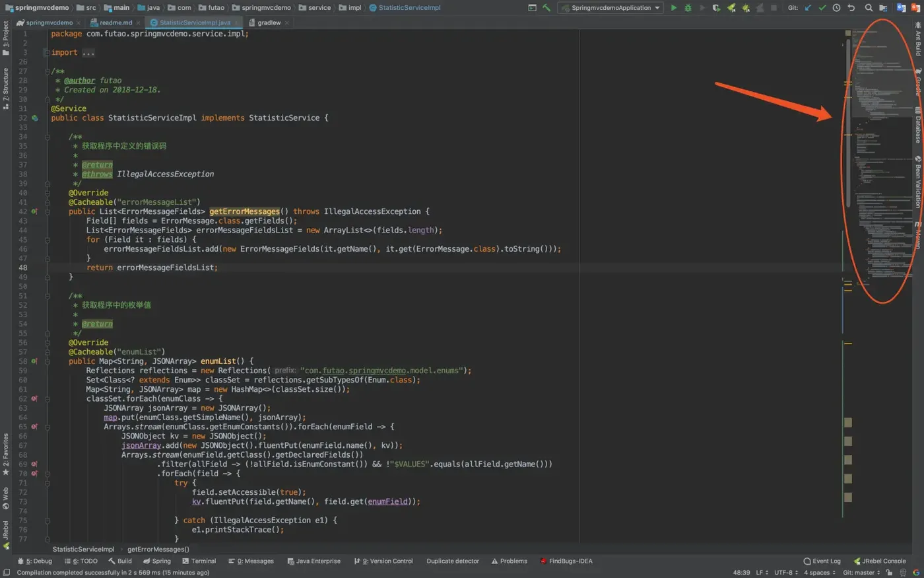Open the 6: TODO tool window tab
The height and width of the screenshot is (578, 924).
click(x=81, y=561)
